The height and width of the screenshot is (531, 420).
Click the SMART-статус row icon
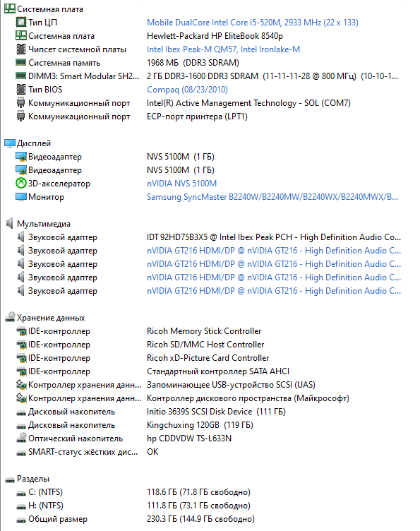(21, 453)
